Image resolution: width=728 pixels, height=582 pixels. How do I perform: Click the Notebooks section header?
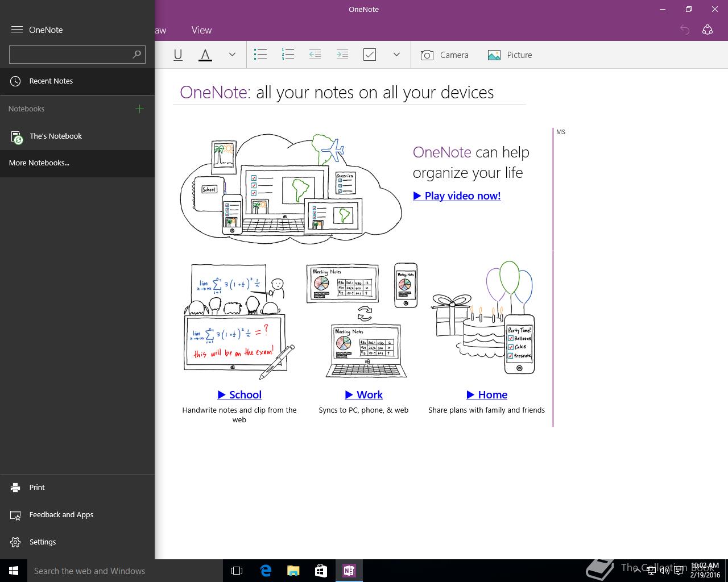26,109
